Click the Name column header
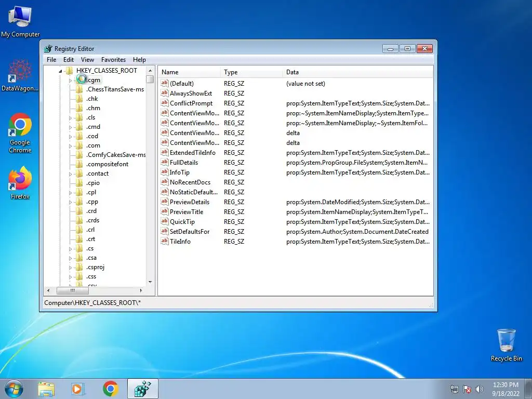This screenshot has height=399, width=532. pos(189,72)
